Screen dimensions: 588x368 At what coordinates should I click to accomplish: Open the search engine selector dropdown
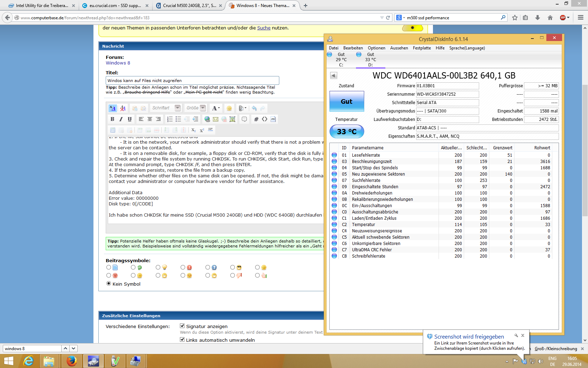coord(401,18)
